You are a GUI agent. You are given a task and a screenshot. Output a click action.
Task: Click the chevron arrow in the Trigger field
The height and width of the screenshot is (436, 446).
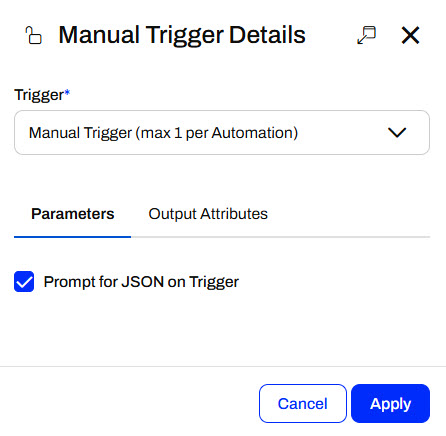pyautogui.click(x=397, y=132)
